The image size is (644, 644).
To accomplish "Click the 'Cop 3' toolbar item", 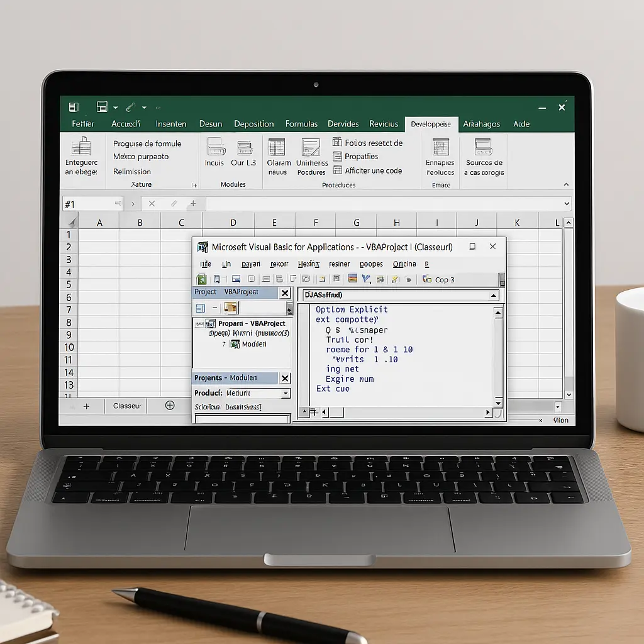I will [x=438, y=279].
